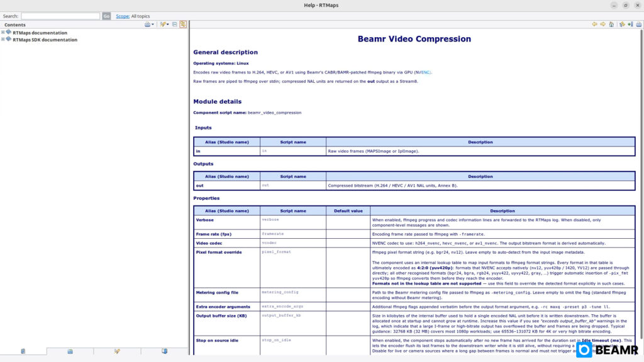Select RTMaps documentation book entry
The width and height of the screenshot is (644, 362).
pos(40,33)
